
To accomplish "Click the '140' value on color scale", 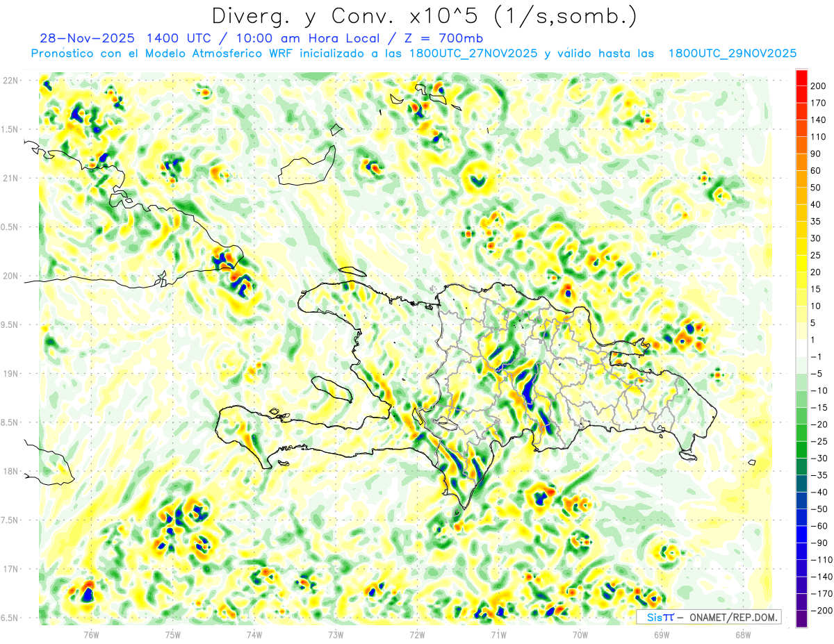I will tap(819, 120).
